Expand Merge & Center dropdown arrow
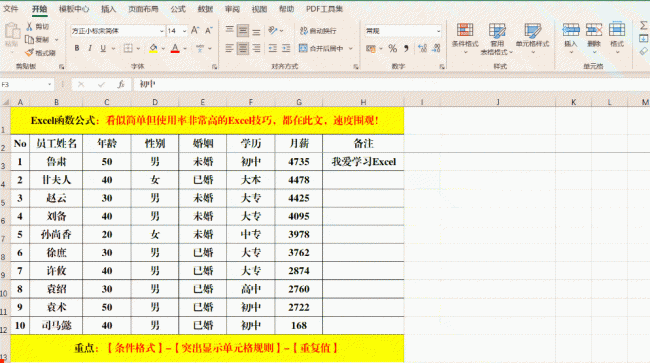Viewport: 650px width, 363px height. (x=351, y=48)
